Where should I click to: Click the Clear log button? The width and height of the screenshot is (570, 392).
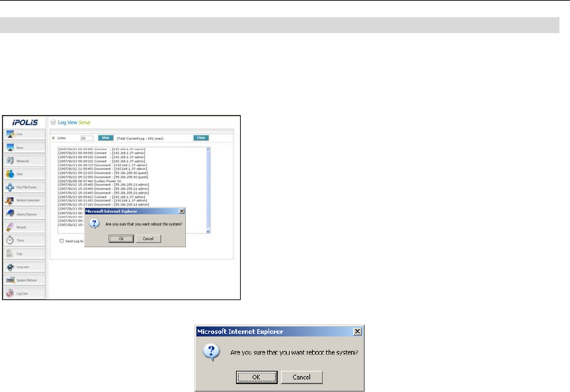click(201, 137)
